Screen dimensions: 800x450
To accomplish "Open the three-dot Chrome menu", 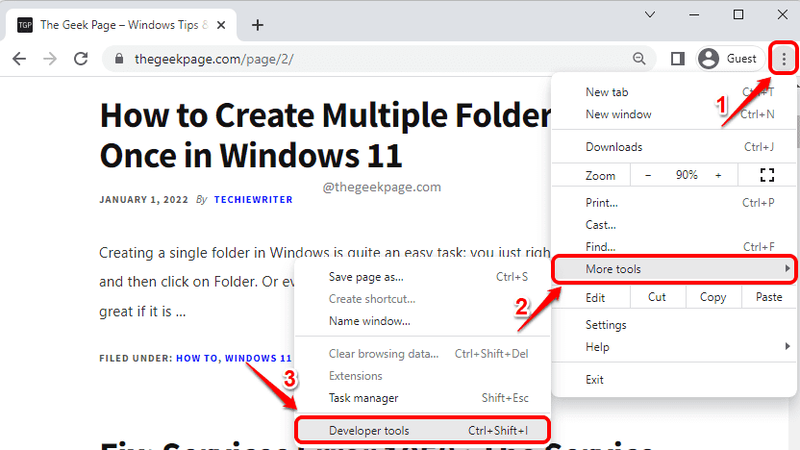I will (x=784, y=59).
